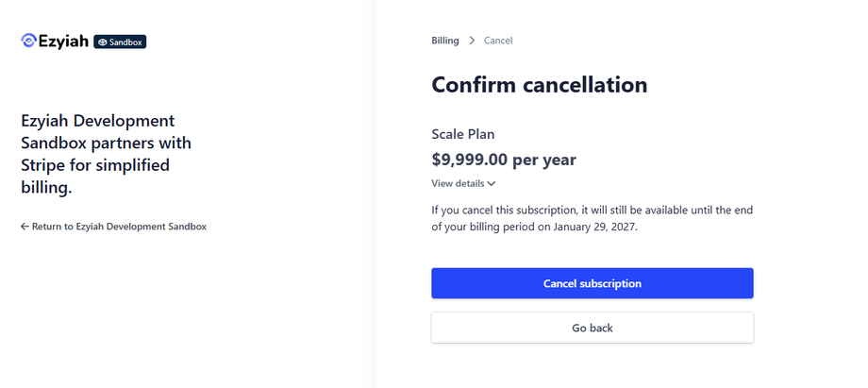This screenshot has height=388, width=868.
Task: Click the Sandbox badge icon
Action: (103, 42)
